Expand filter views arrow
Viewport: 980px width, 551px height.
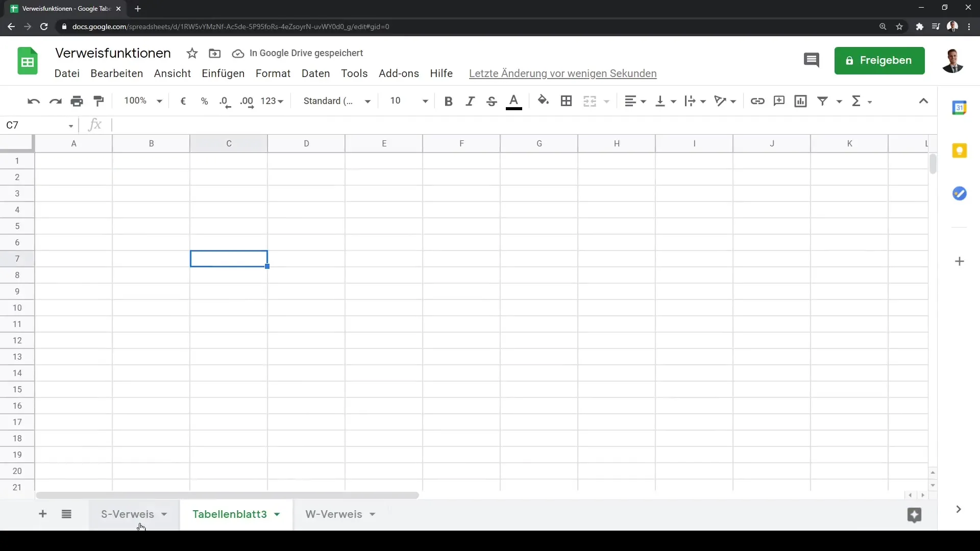[x=839, y=102]
